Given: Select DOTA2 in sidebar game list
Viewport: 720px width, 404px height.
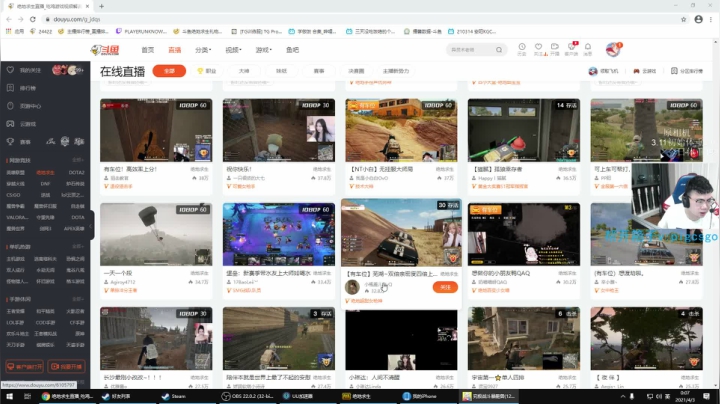Looking at the screenshot, I should [76, 173].
